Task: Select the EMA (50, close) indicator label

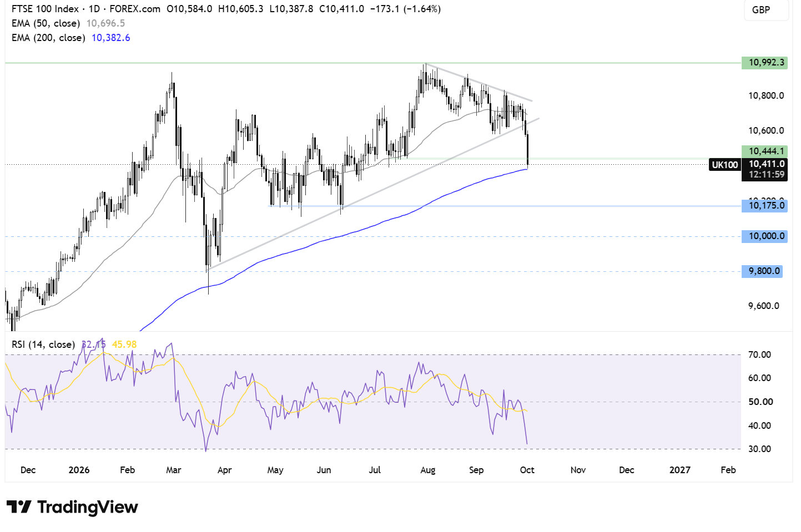Action: [x=46, y=23]
